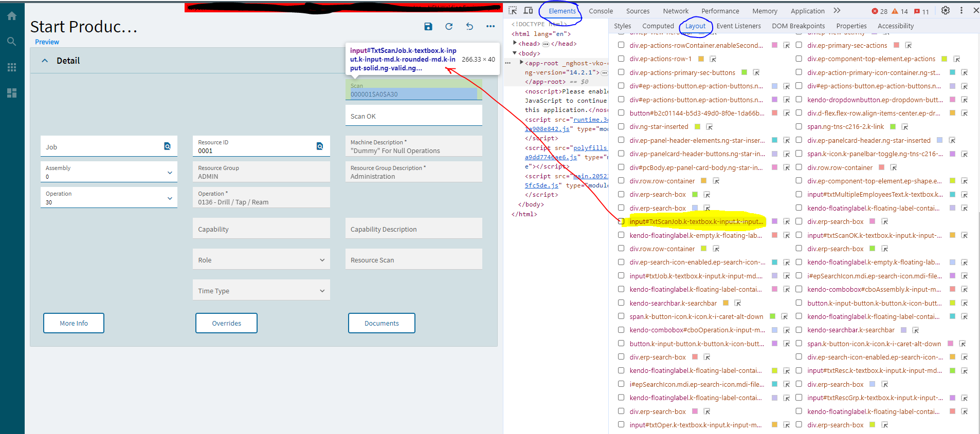
Task: Open the Assembly dropdown
Action: pyautogui.click(x=170, y=173)
